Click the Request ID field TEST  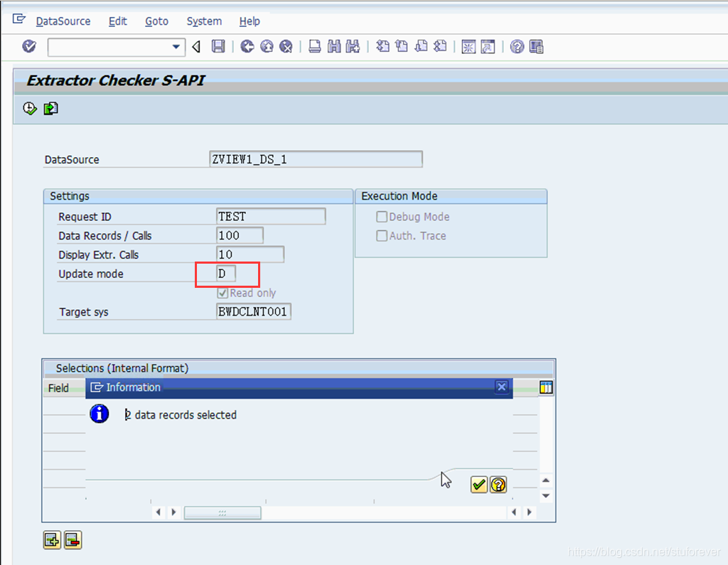(271, 216)
